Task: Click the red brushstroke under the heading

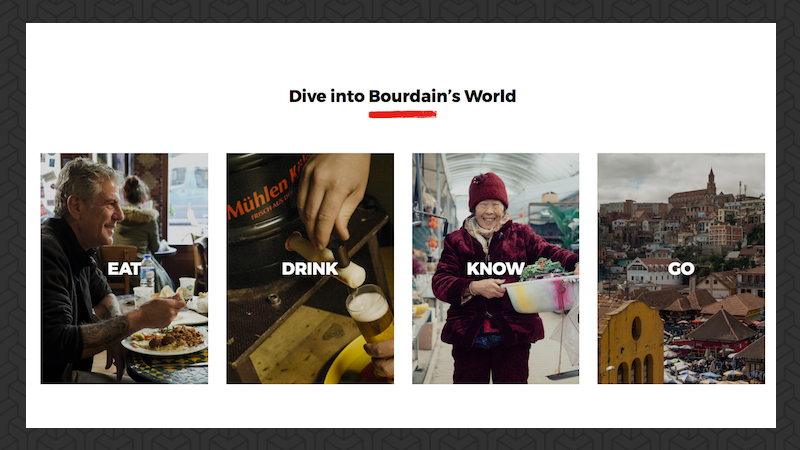Action: point(403,114)
